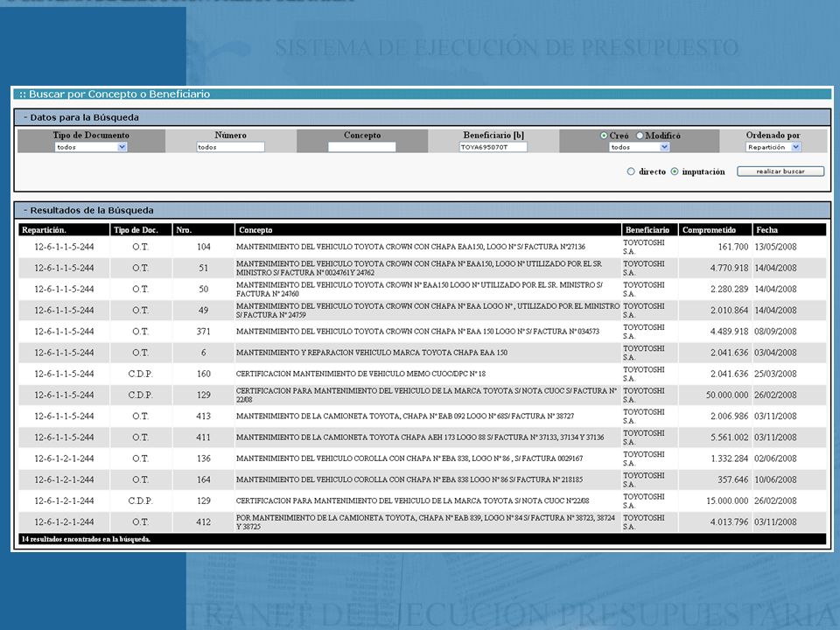Click concept mentioning CHAPA AEH 173 LOGO 88
This screenshot has width=840, height=630.
click(x=420, y=437)
